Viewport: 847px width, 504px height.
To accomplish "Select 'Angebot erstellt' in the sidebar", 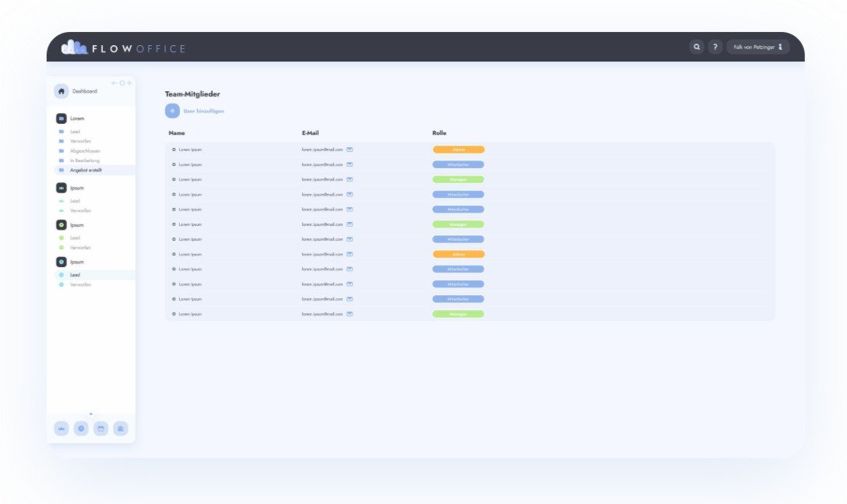I will tap(86, 170).
